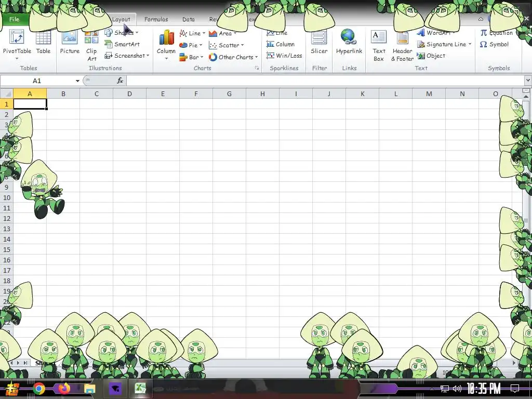Insert a Symbol
The image size is (532, 399).
coord(494,44)
